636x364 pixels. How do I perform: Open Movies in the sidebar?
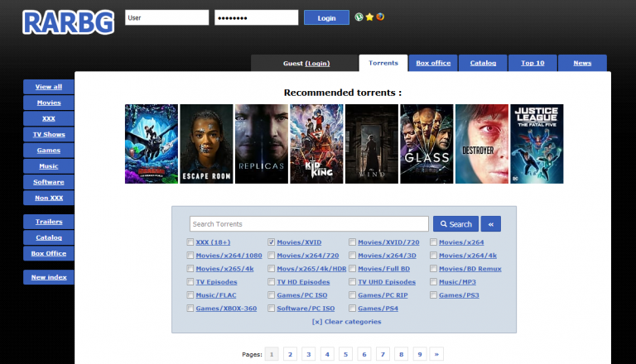click(x=49, y=103)
